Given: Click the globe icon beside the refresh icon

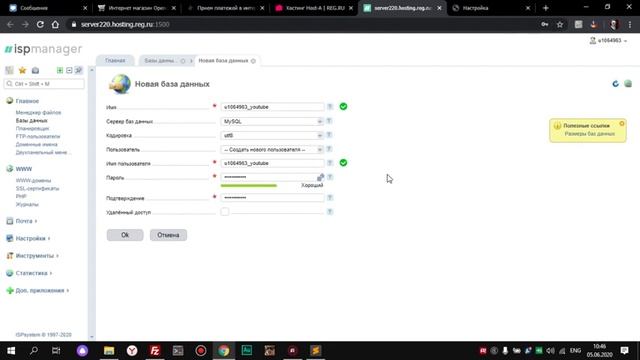Looking at the screenshot, I should click(x=628, y=84).
